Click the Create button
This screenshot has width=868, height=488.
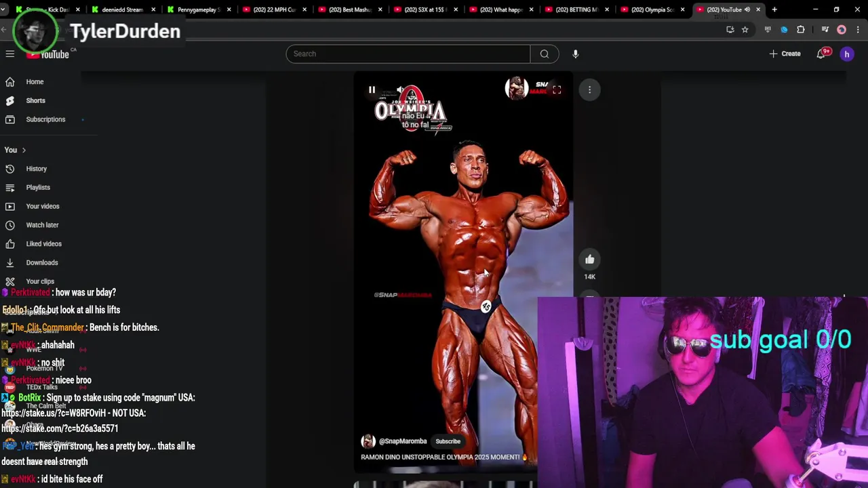point(785,54)
